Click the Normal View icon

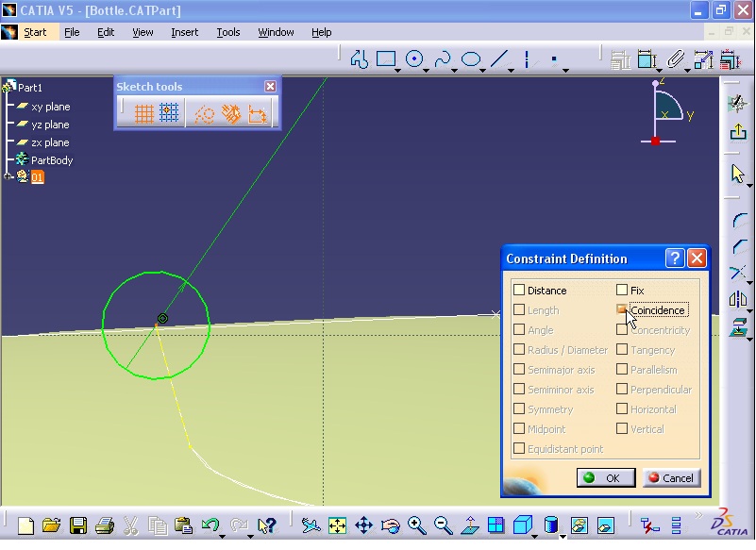(470, 525)
